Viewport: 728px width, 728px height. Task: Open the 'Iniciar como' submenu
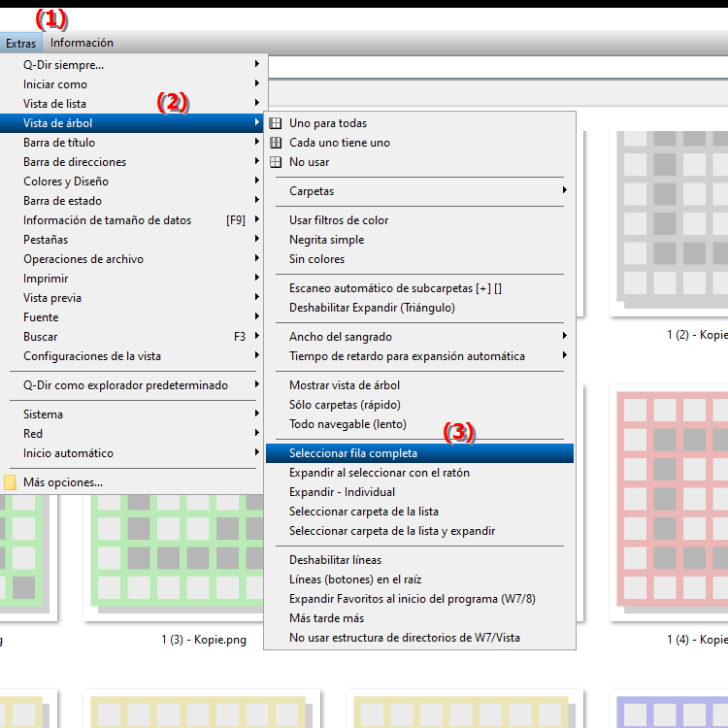[131, 84]
